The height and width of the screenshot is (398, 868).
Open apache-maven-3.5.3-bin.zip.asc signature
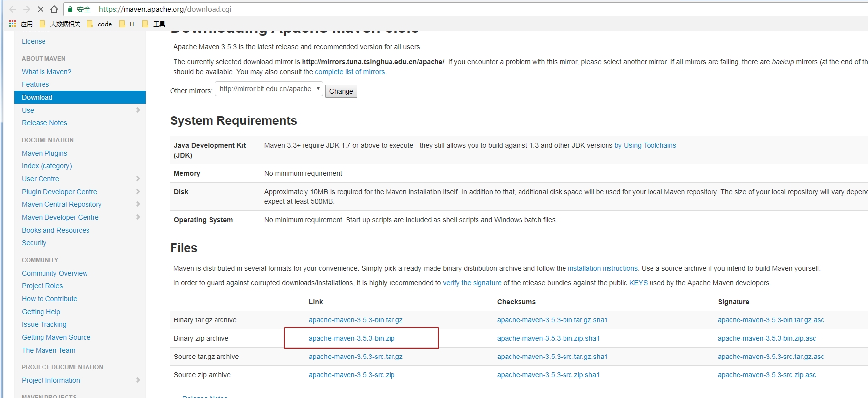(767, 338)
